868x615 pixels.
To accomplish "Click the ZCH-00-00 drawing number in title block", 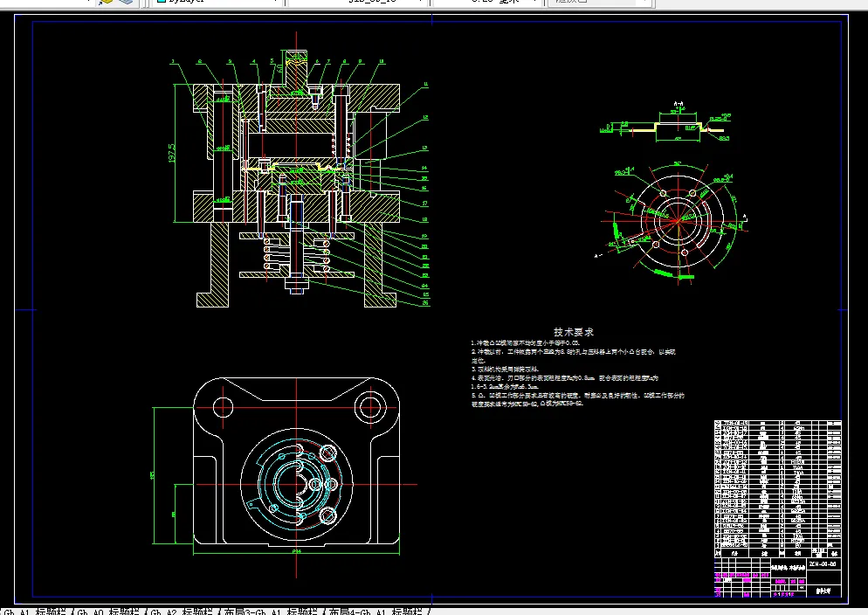I will (822, 564).
